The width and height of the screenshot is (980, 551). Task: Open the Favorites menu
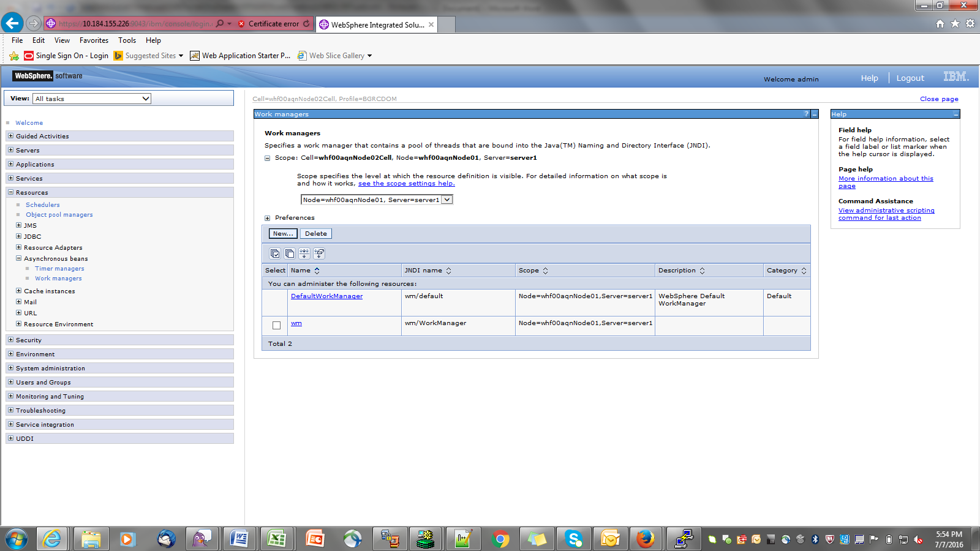pyautogui.click(x=94, y=40)
